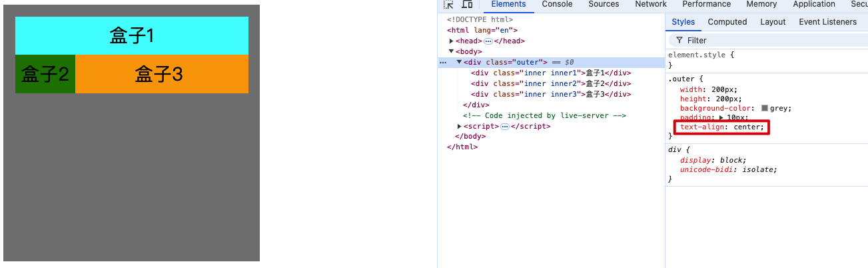The height and width of the screenshot is (268, 868).
Task: Click the text-align center value
Action: (748, 127)
